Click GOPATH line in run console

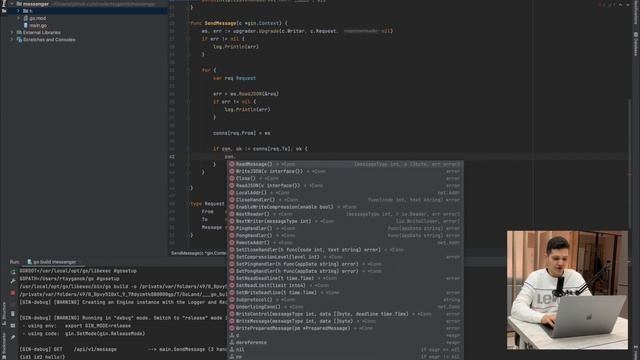[69, 279]
